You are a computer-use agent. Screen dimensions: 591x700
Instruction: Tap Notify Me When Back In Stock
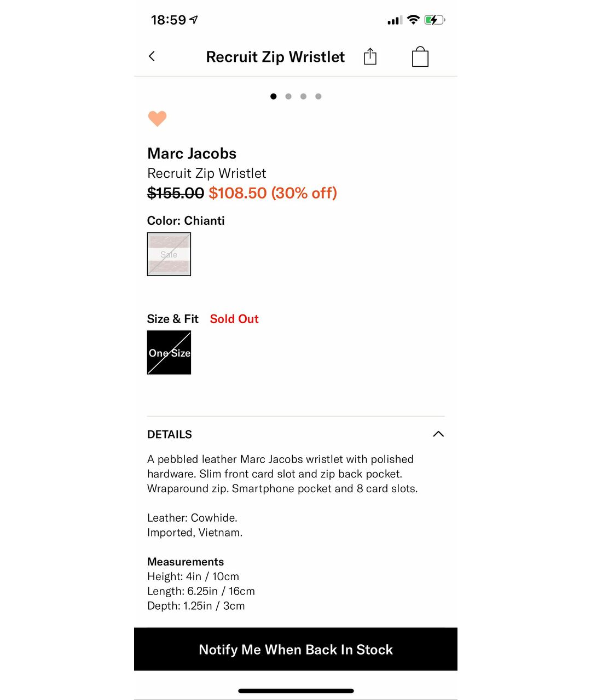(296, 649)
